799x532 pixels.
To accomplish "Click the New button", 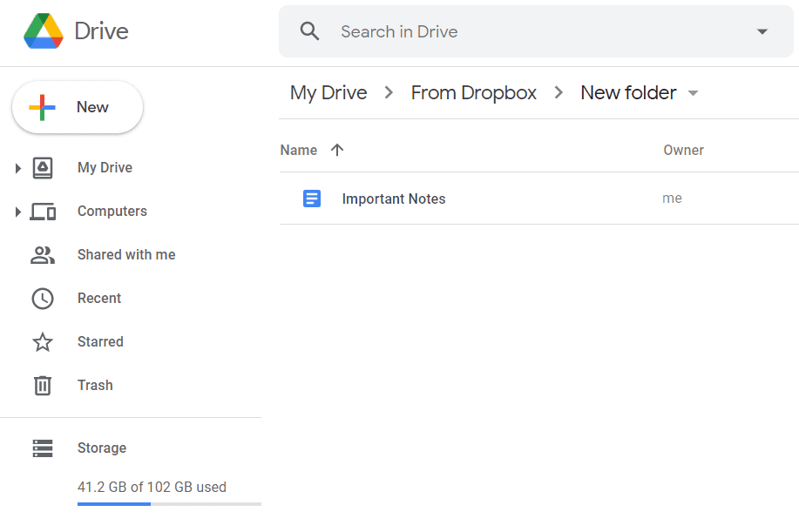I will point(78,107).
